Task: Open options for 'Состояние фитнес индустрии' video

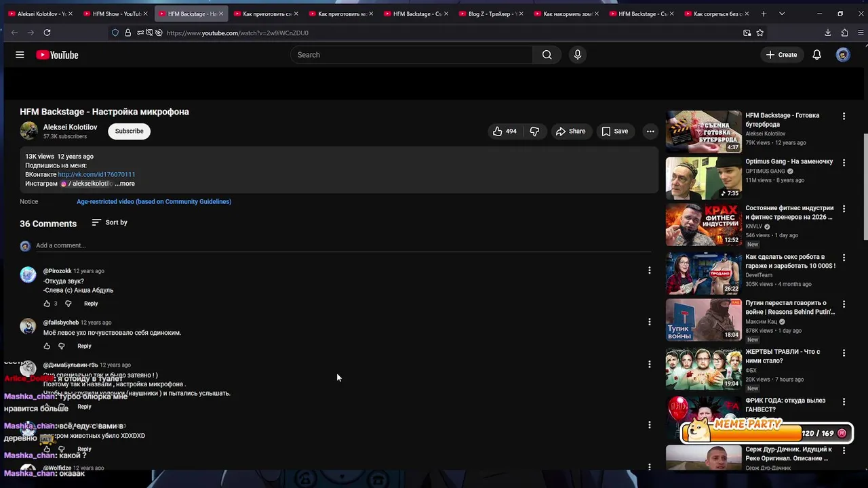Action: [844, 209]
